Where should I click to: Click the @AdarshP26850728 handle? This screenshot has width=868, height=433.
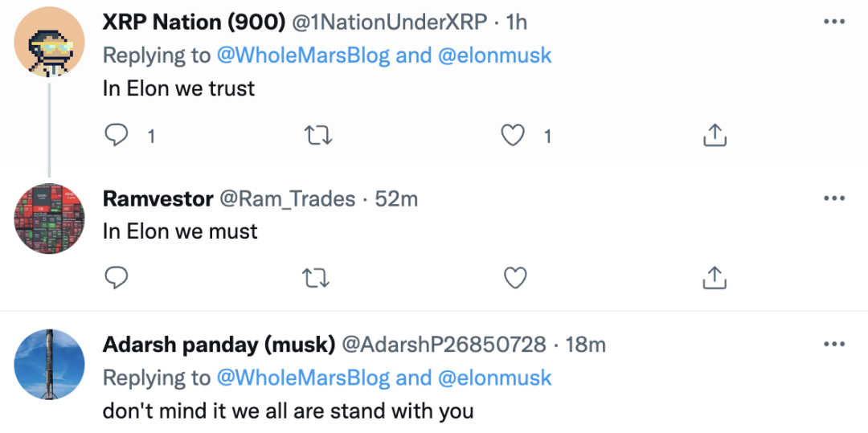tap(444, 345)
